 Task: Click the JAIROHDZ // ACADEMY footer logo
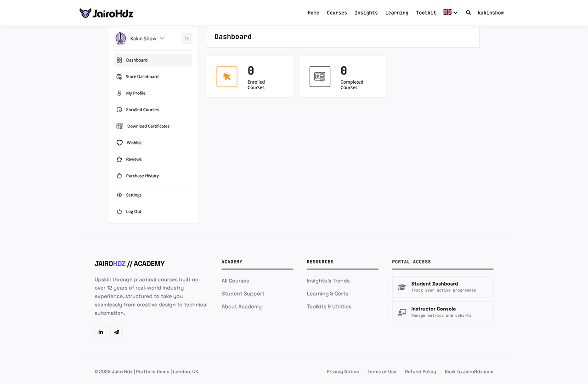(130, 264)
